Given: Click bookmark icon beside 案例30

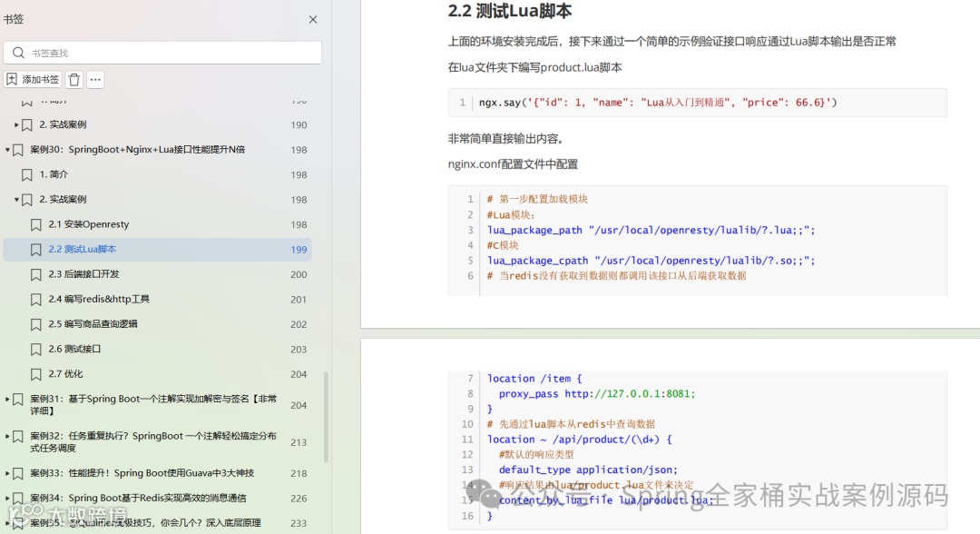Looking at the screenshot, I should (18, 150).
